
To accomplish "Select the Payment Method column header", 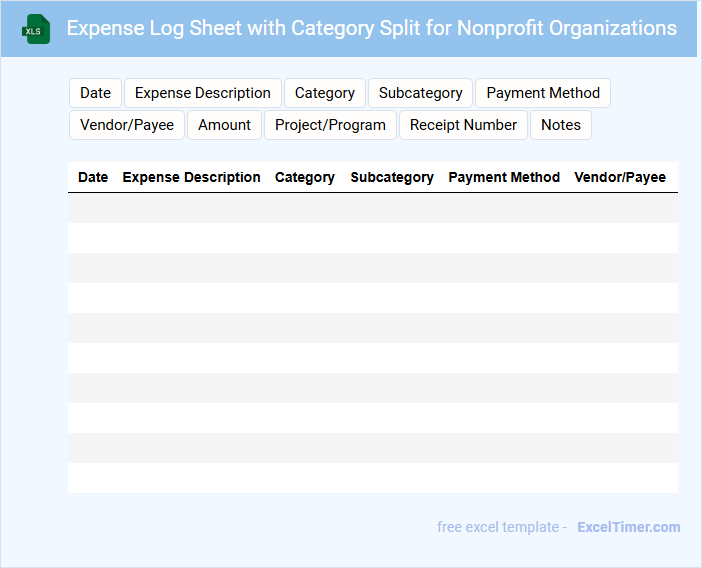I will click(504, 177).
